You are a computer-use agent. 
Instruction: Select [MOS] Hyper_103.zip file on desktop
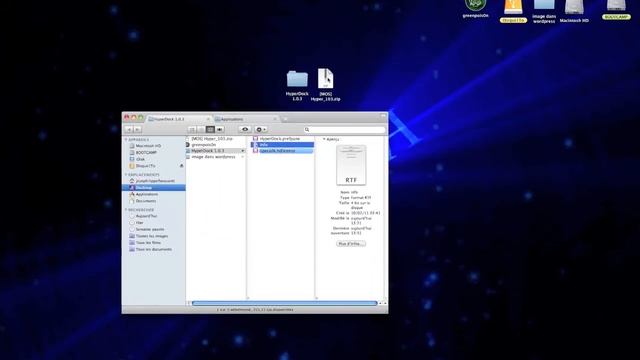click(x=325, y=85)
